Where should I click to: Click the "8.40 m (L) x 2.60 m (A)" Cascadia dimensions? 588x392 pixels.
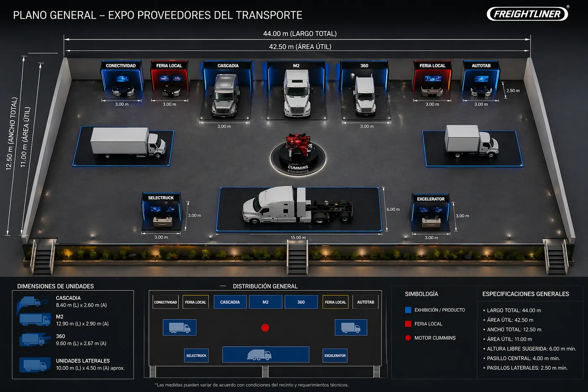point(81,305)
